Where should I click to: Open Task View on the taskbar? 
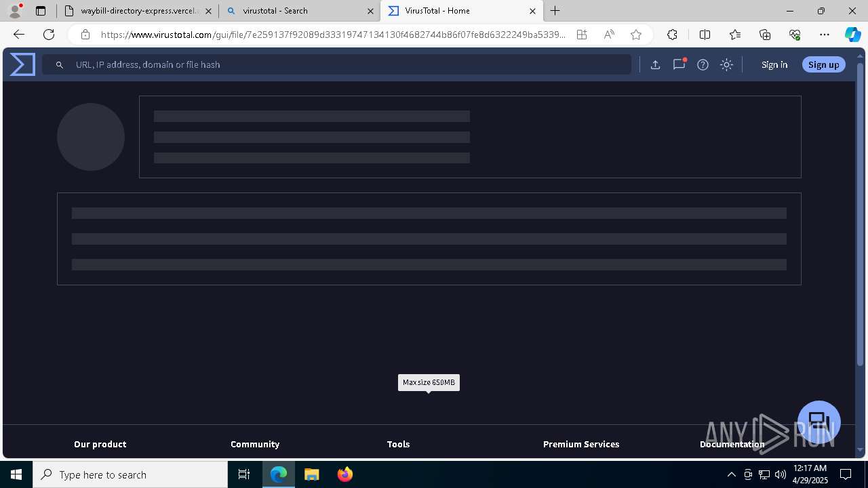click(244, 474)
